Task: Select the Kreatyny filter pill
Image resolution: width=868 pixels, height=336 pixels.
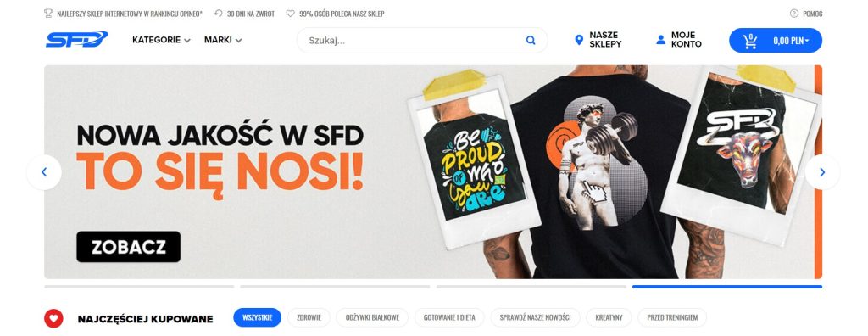Action: point(609,317)
